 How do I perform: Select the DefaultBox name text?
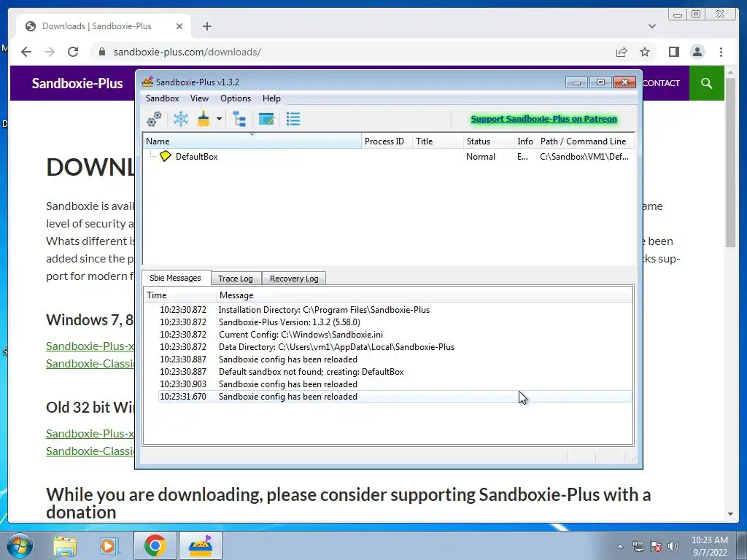(x=196, y=157)
